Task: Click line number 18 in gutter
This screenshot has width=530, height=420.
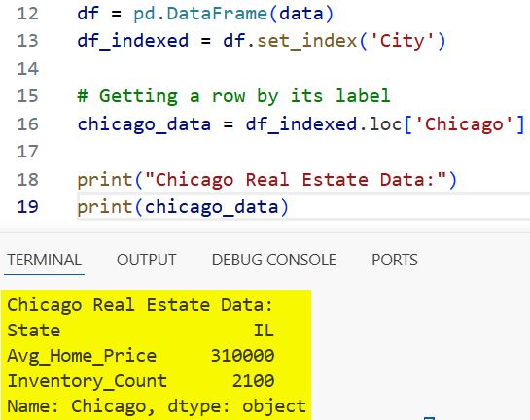Action: pyautogui.click(x=28, y=180)
